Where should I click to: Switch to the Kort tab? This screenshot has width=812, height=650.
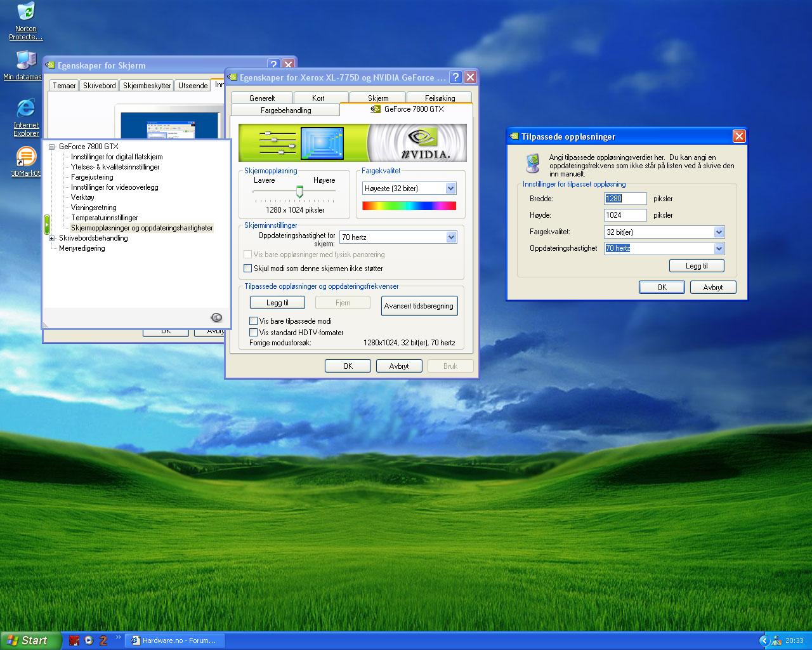click(x=318, y=98)
